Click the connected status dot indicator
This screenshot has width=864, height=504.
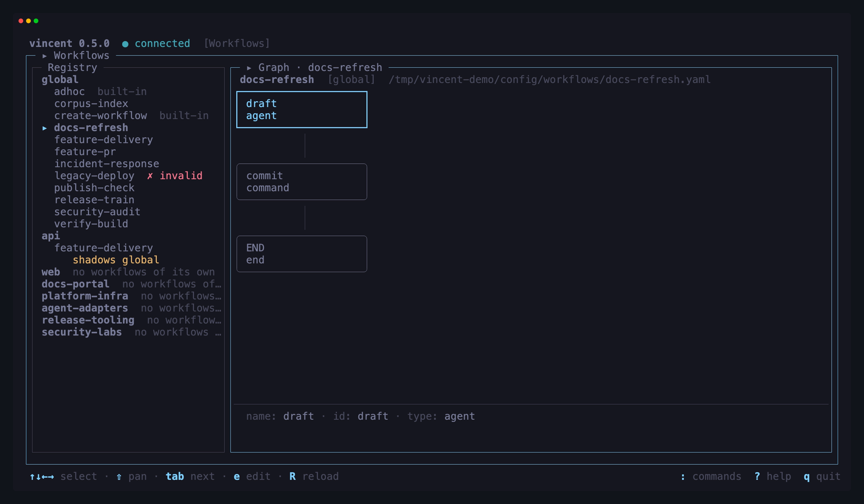click(125, 44)
